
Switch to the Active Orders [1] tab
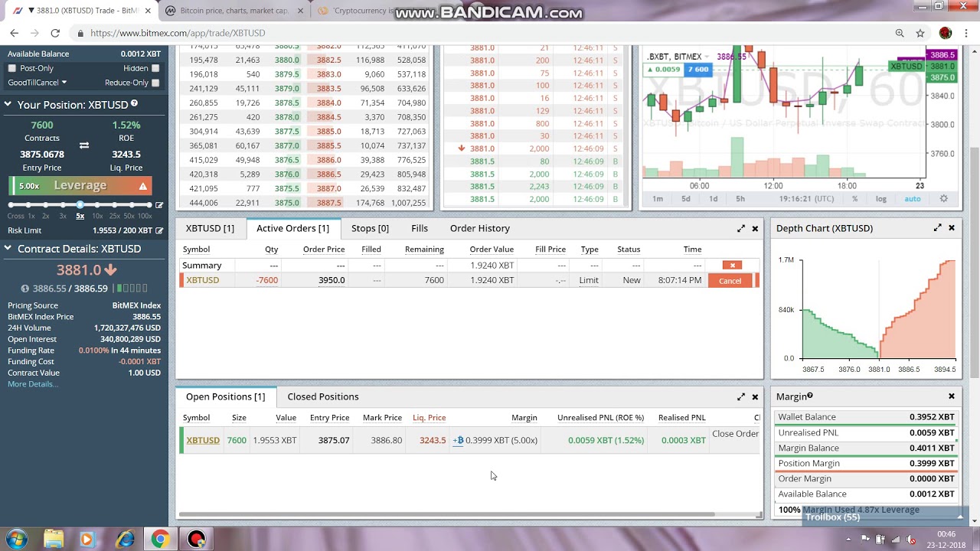coord(292,228)
